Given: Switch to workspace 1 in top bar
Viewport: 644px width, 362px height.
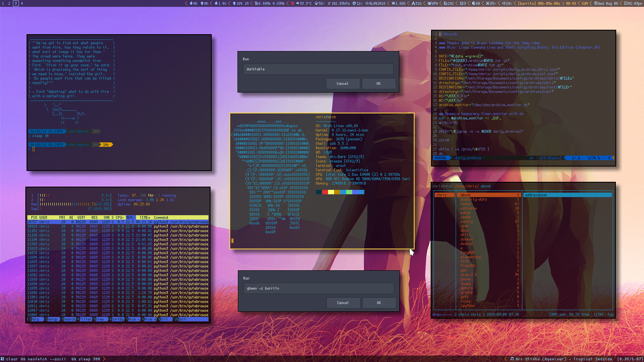Looking at the screenshot, I should (3, 3).
